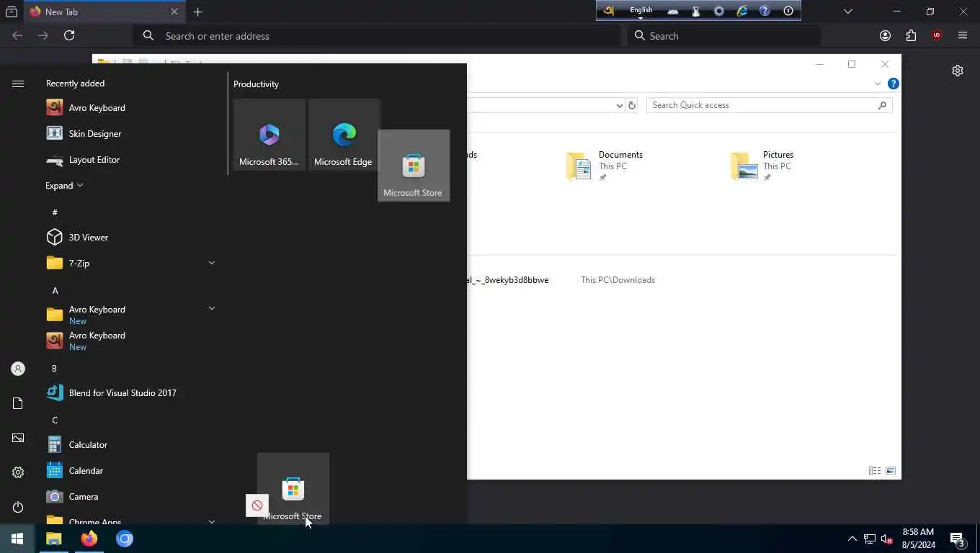
Task: Launch Layout Editor from Recently added
Action: (130, 160)
